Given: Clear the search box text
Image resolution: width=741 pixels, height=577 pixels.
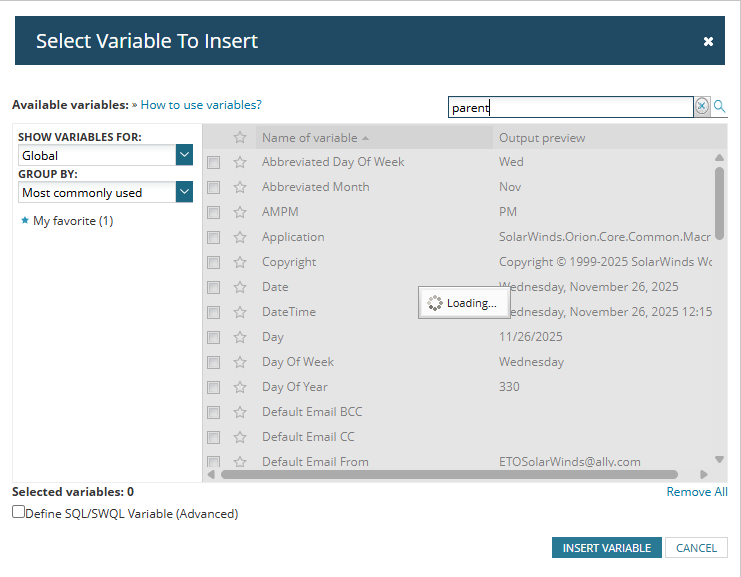Looking at the screenshot, I should (702, 106).
